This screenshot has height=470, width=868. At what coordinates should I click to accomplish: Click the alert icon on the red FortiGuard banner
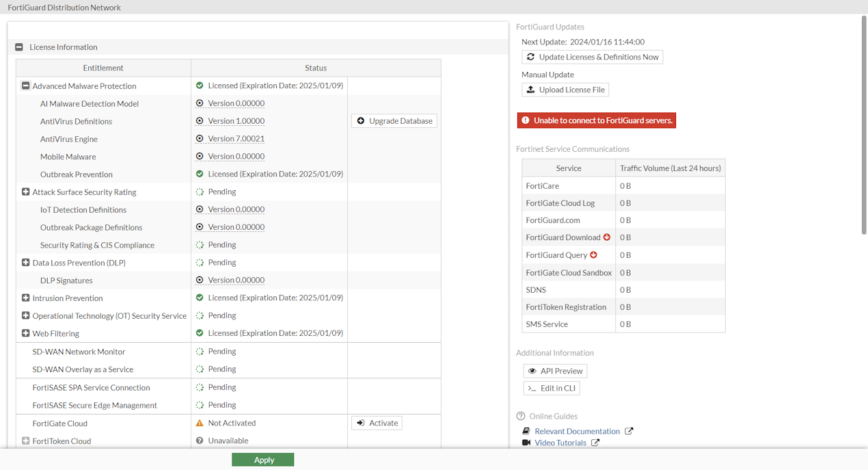(525, 120)
